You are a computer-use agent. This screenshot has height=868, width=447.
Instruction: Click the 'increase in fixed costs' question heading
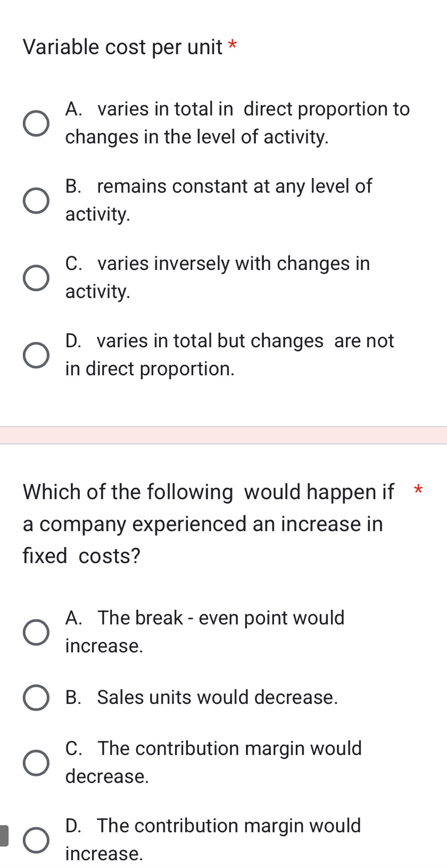pyautogui.click(x=208, y=523)
